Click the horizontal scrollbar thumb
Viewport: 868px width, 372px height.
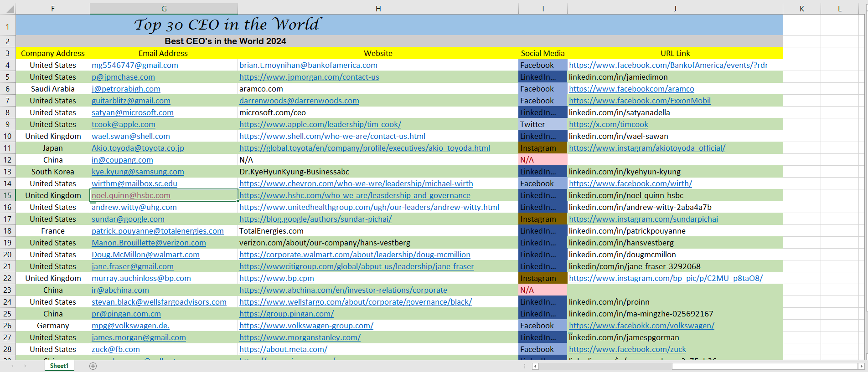pyautogui.click(x=765, y=366)
